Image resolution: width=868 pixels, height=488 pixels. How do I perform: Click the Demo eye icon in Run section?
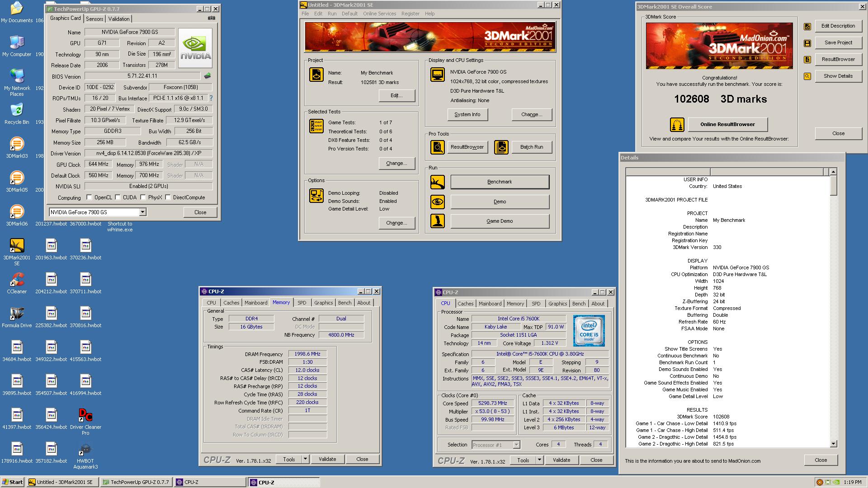[x=437, y=202]
